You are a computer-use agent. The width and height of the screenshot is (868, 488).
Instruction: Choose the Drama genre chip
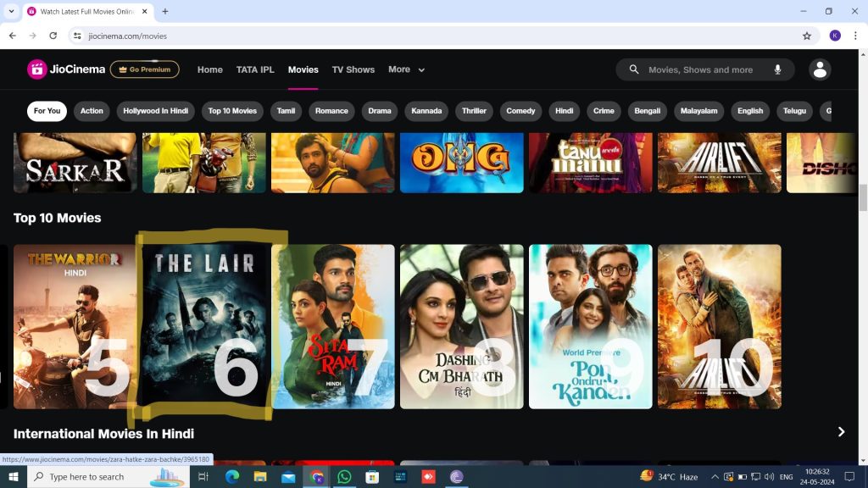[380, 111]
